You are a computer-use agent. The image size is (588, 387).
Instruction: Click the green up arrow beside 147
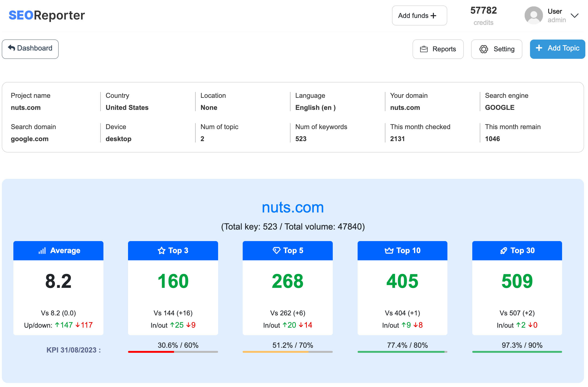point(57,325)
